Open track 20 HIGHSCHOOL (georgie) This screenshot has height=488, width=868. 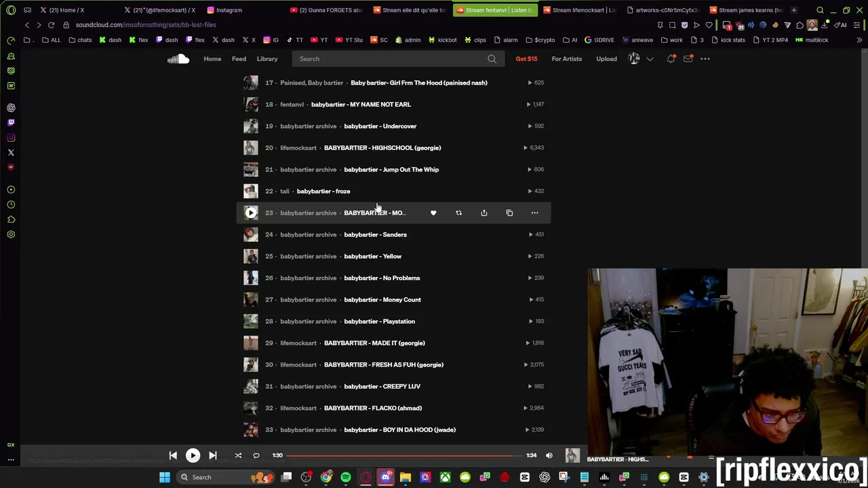(382, 148)
